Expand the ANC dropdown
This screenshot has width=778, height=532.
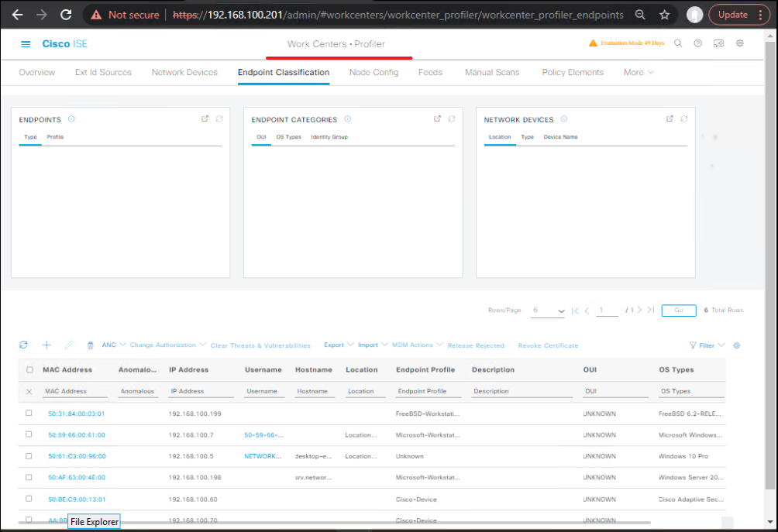point(114,345)
